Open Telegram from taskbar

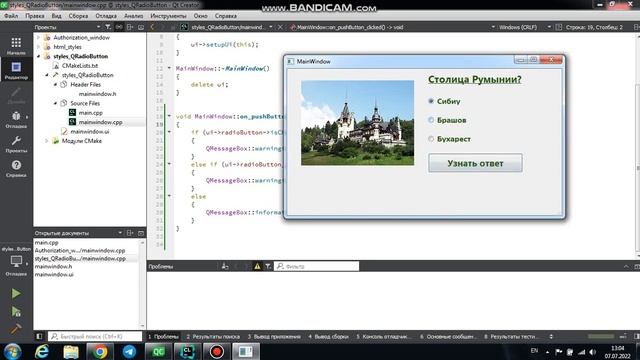coord(129,351)
